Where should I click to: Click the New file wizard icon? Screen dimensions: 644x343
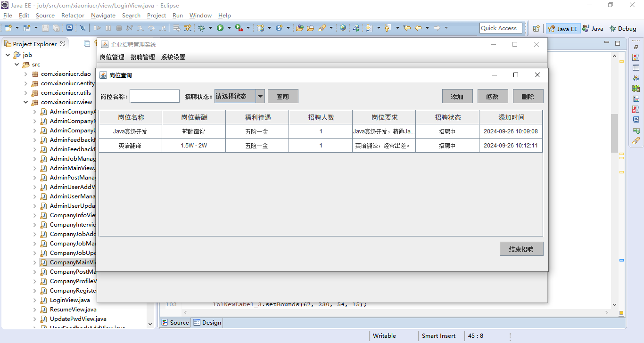coord(8,28)
